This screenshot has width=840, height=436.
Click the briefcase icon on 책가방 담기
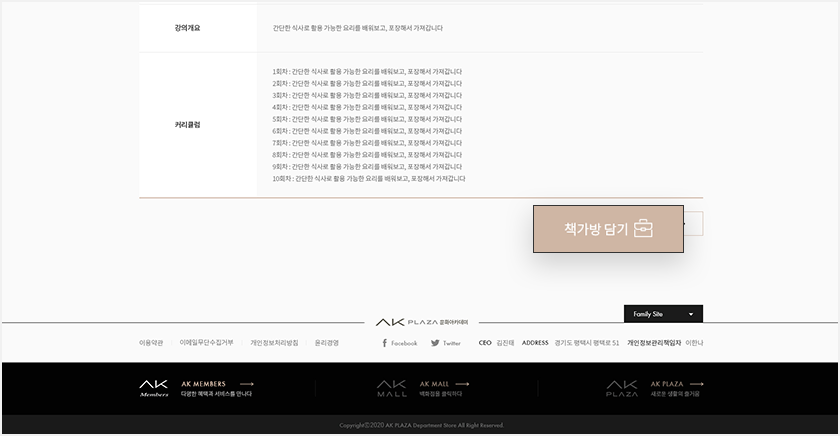click(643, 228)
